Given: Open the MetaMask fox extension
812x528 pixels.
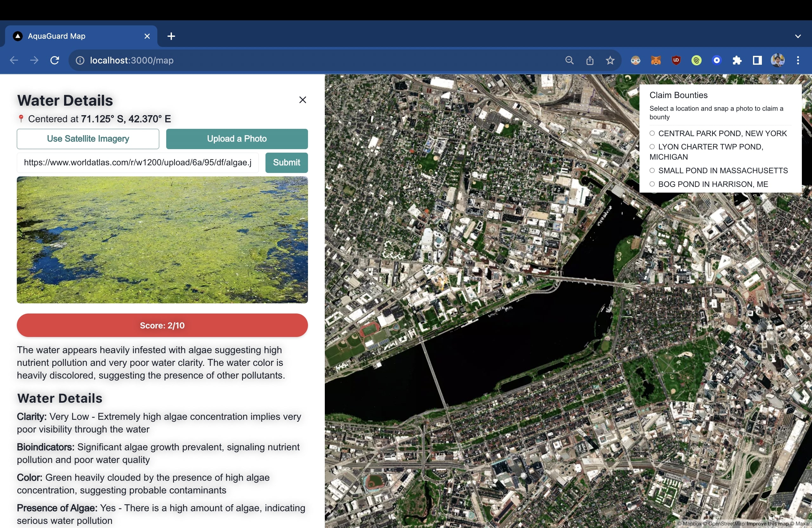Looking at the screenshot, I should (655, 60).
